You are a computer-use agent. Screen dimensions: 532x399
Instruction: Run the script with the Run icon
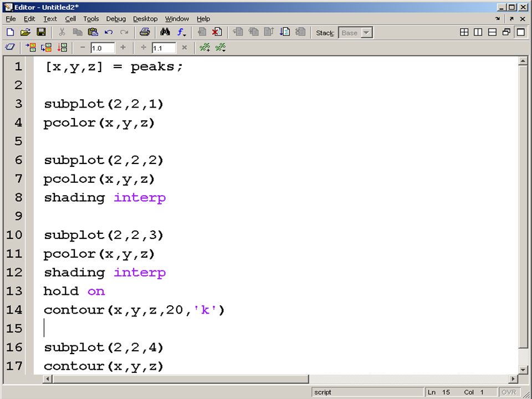tap(285, 32)
